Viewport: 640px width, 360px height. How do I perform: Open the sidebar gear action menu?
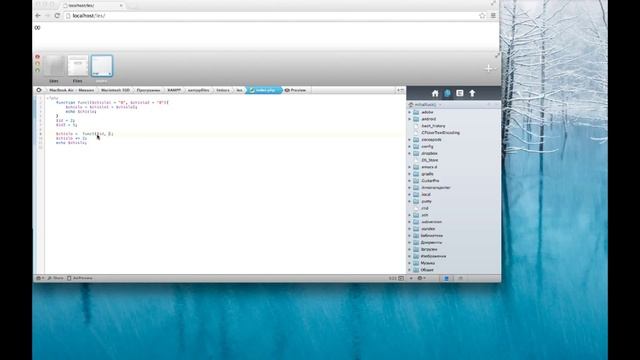click(x=421, y=278)
